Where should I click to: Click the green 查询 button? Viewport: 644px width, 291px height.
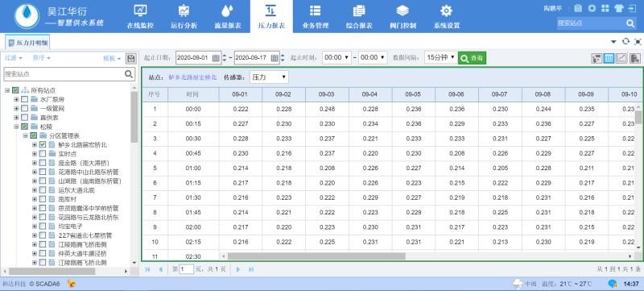click(x=472, y=58)
